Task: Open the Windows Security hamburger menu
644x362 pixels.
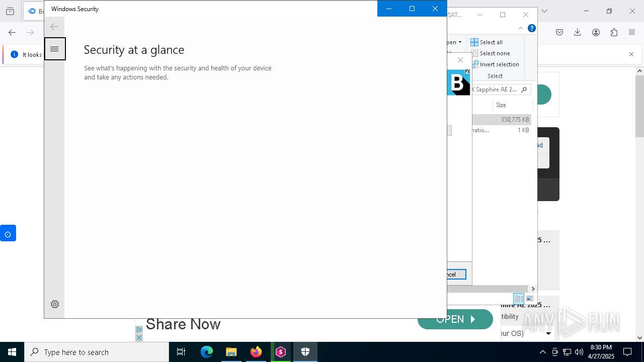Action: coord(55,49)
